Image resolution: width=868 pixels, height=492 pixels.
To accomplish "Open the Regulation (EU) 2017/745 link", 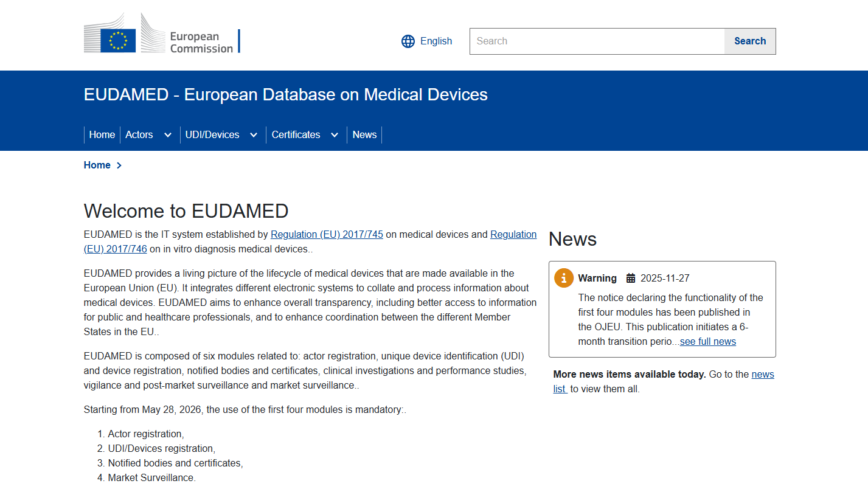I will click(x=327, y=235).
